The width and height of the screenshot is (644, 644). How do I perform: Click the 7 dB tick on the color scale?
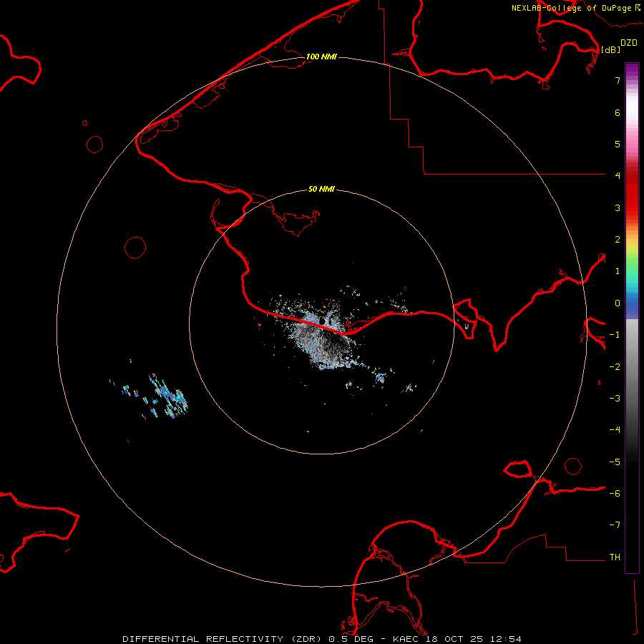pos(618,80)
